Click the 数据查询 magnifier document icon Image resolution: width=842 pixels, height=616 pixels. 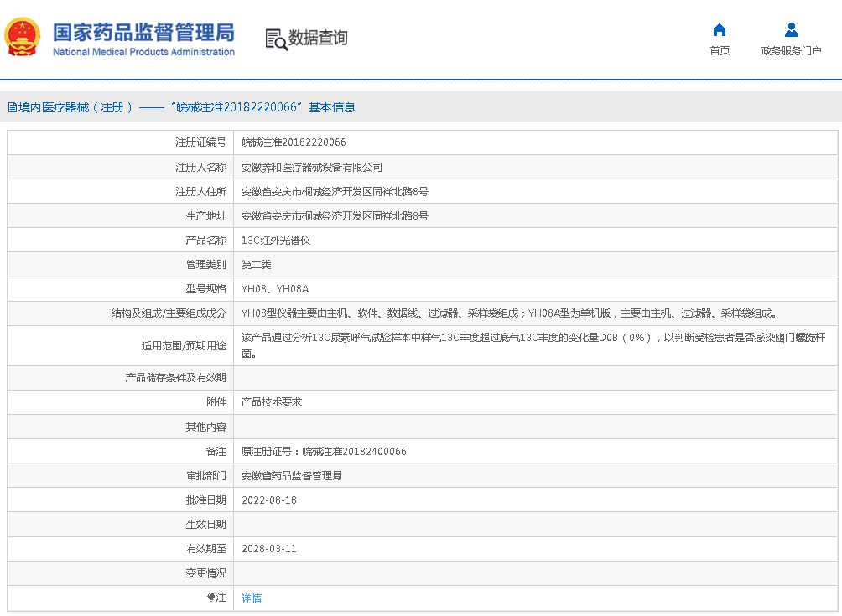click(x=276, y=39)
